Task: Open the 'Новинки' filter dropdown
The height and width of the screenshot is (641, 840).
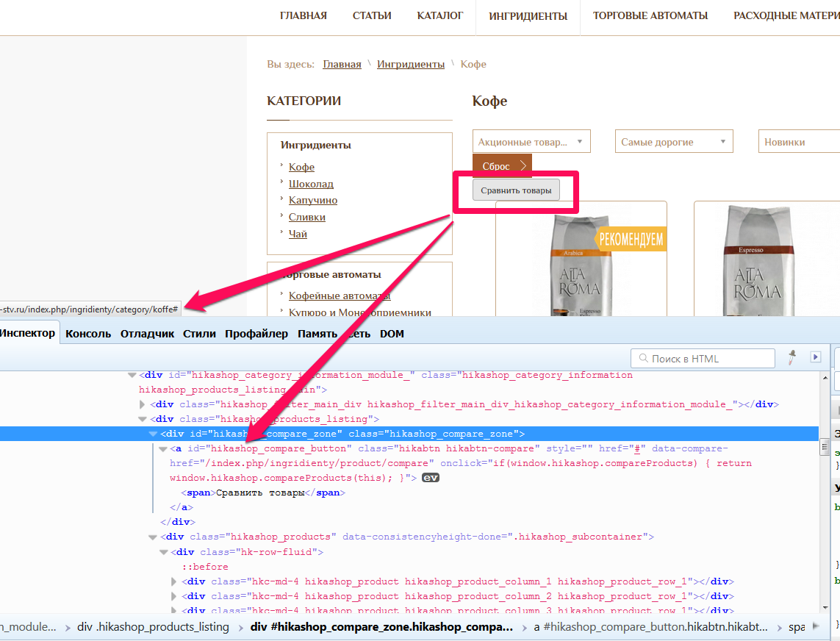Action: tap(798, 142)
